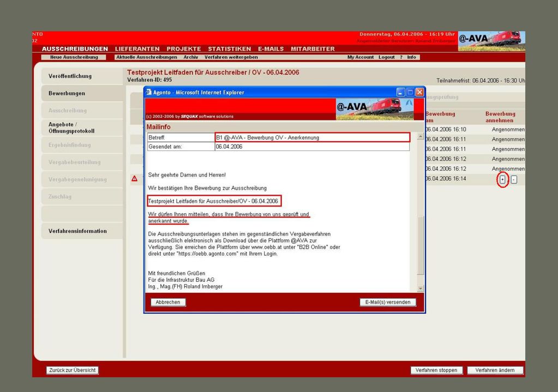Image resolution: width=558 pixels, height=392 pixels.
Task: Click the Internet Explorer page icon in popup title bar
Action: 149,92
